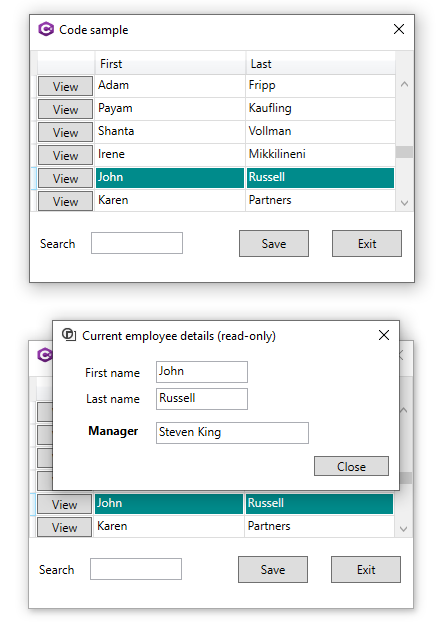Select the Partners cell in bottom window grid

(x=320, y=526)
